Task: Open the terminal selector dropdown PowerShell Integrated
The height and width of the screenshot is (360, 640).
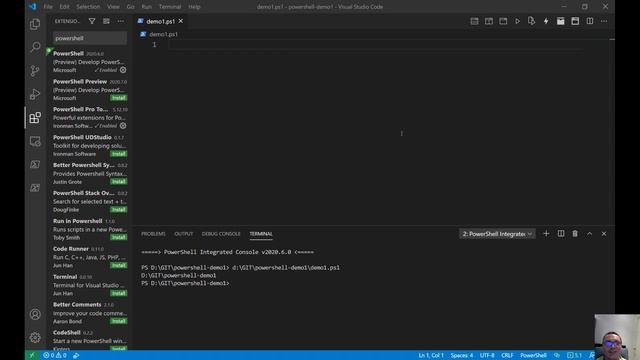Action: (x=497, y=234)
